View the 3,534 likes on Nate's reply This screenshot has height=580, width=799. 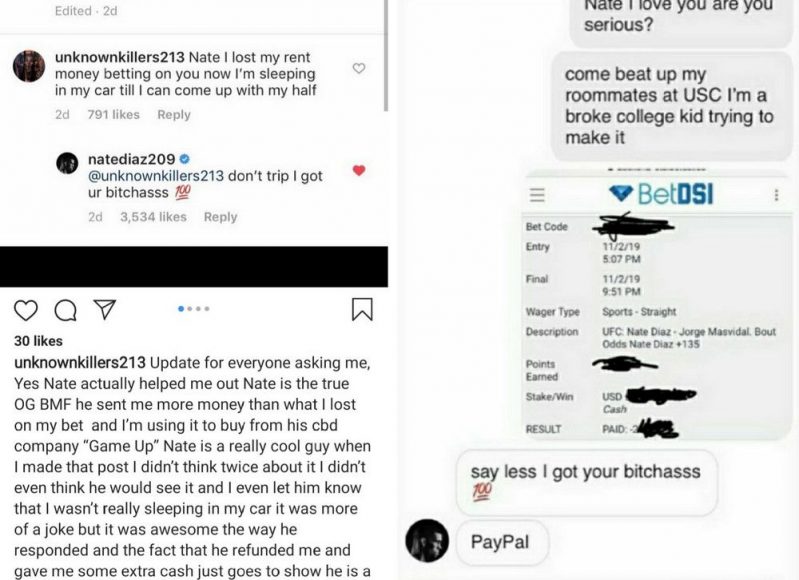tap(153, 217)
